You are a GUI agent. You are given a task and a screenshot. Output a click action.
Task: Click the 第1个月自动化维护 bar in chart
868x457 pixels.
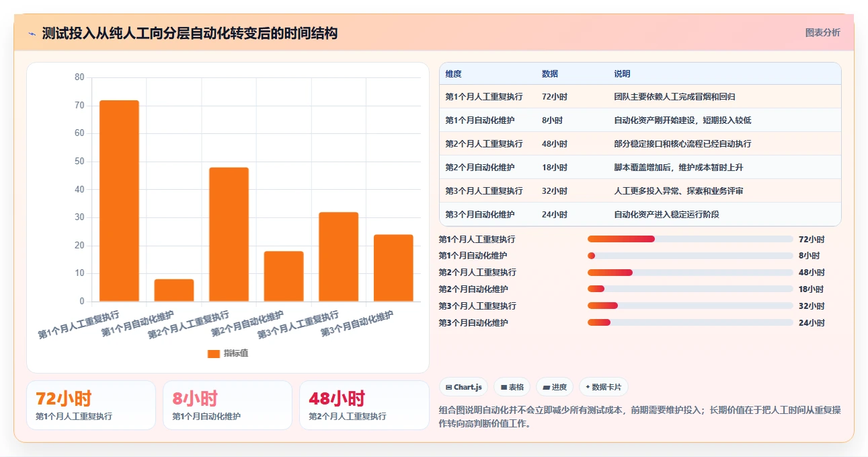click(x=174, y=290)
